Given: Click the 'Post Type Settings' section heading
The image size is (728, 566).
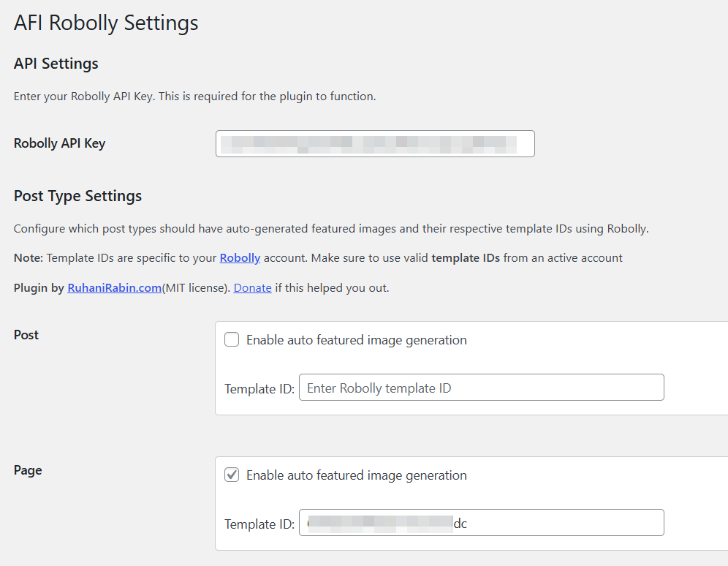Looking at the screenshot, I should 77,196.
